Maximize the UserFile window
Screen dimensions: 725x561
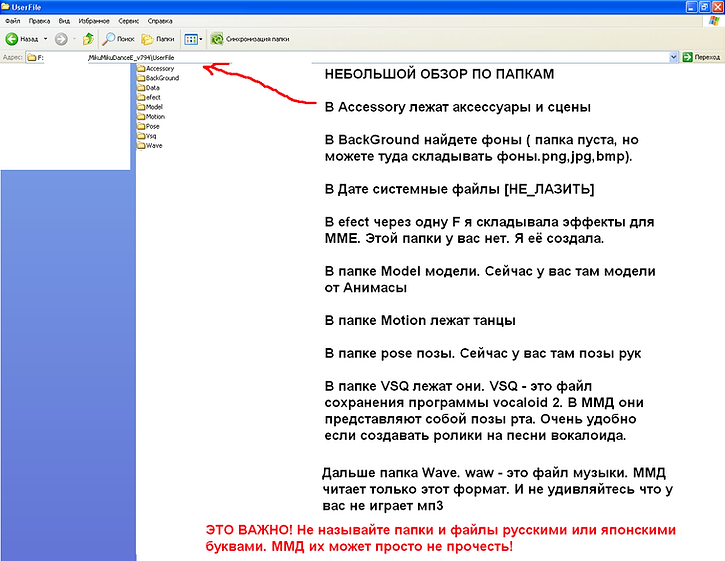[x=704, y=6]
